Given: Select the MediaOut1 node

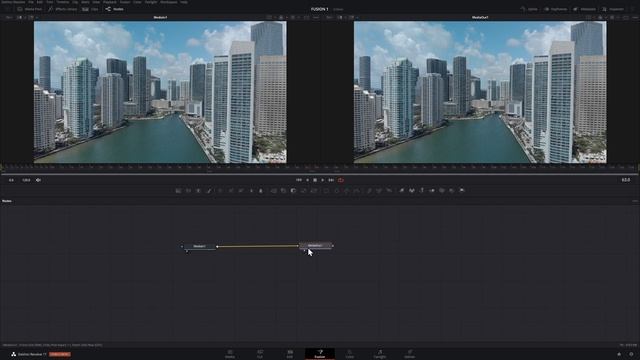Looking at the screenshot, I should point(316,246).
